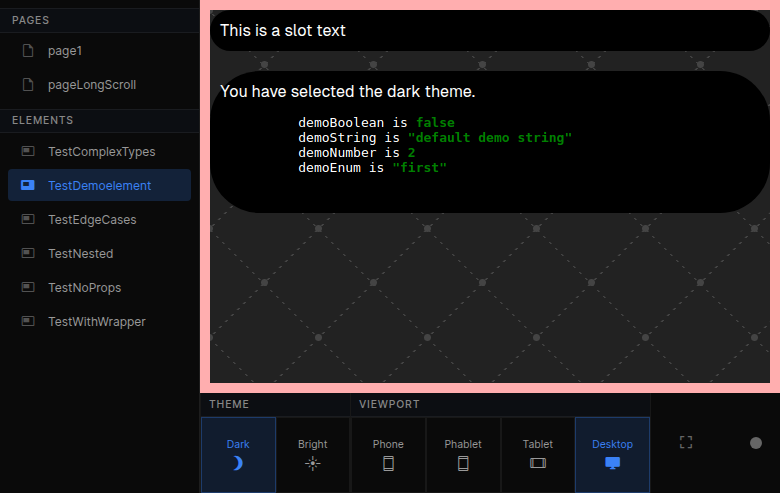This screenshot has width=780, height=493.
Task: Set the viewport to Phone
Action: click(x=388, y=454)
